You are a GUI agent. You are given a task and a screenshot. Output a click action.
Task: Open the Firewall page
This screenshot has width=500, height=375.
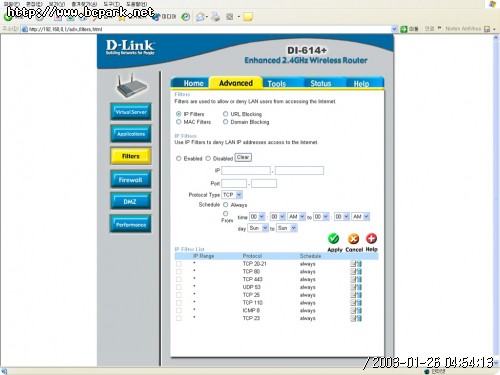131,180
